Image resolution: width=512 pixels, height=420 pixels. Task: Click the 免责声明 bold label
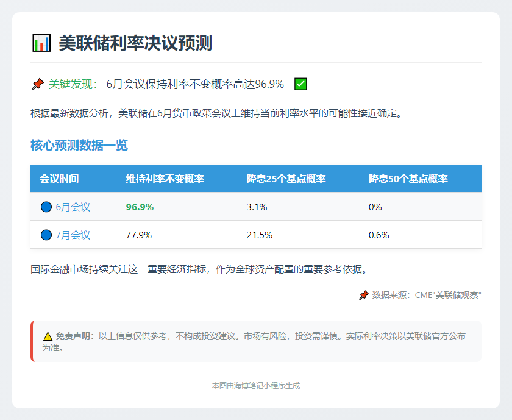tap(75, 336)
